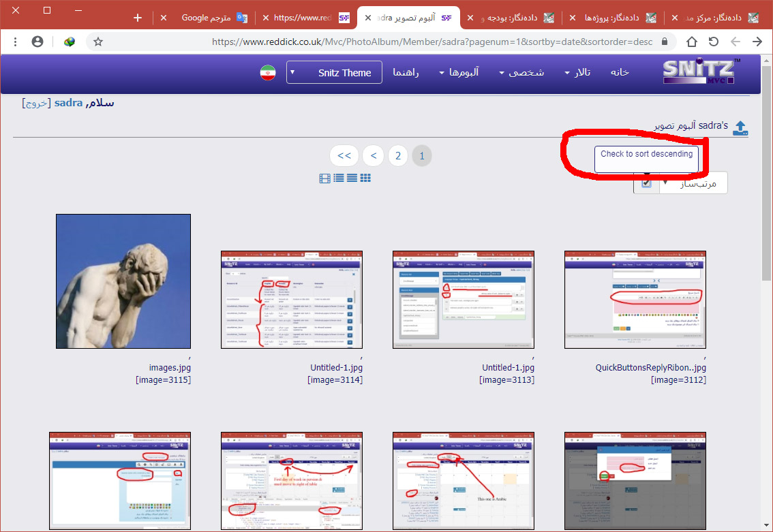This screenshot has height=532, width=773.
Task: Jump to last page with << button
Action: (344, 156)
